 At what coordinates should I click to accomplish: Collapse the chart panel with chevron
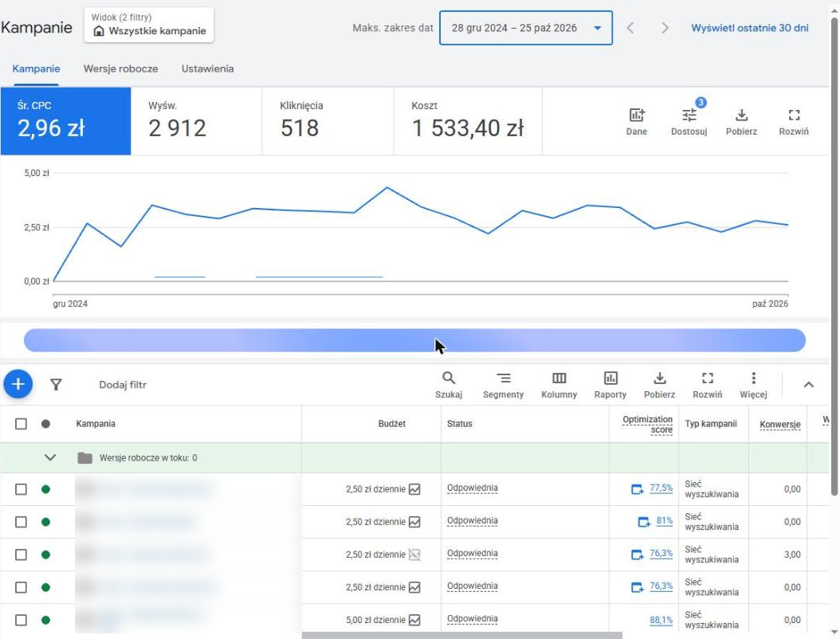pos(808,385)
